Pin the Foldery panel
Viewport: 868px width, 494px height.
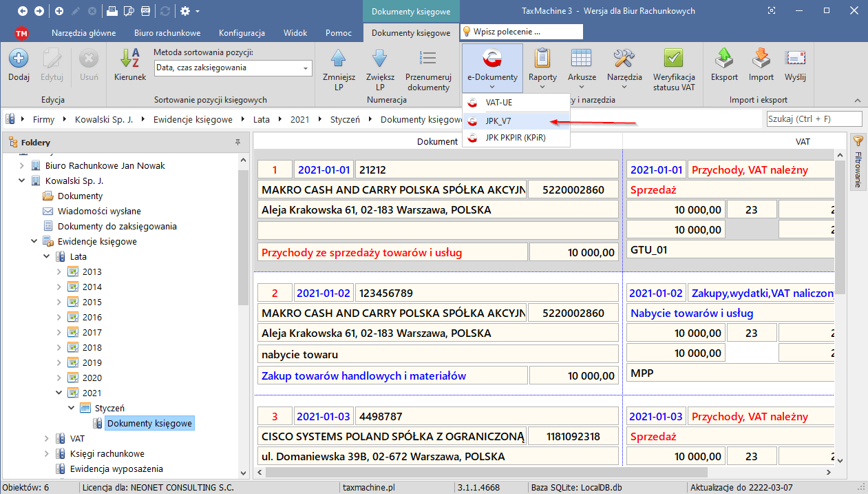point(237,142)
